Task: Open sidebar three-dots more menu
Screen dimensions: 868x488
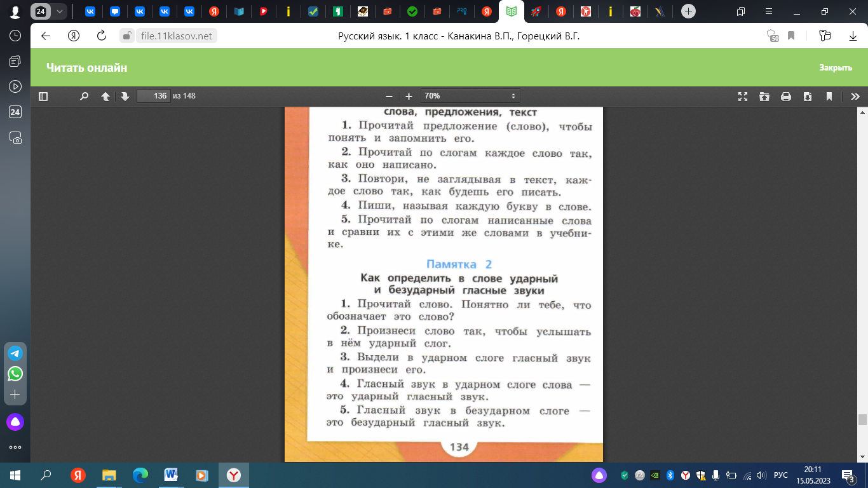Action: (x=15, y=447)
